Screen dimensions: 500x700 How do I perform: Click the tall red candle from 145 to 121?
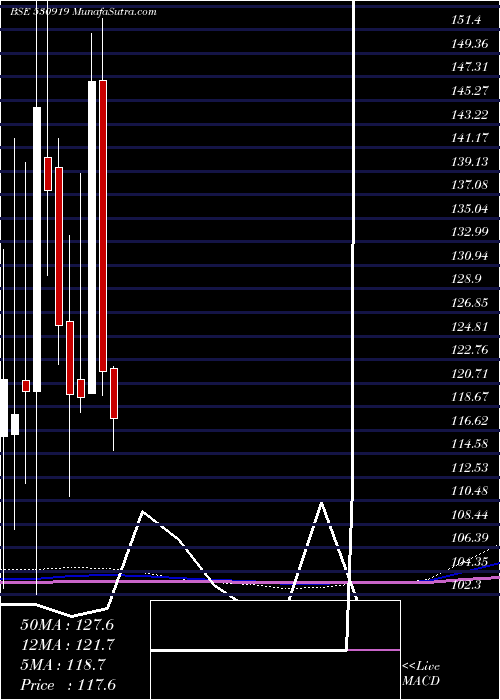coord(103,226)
